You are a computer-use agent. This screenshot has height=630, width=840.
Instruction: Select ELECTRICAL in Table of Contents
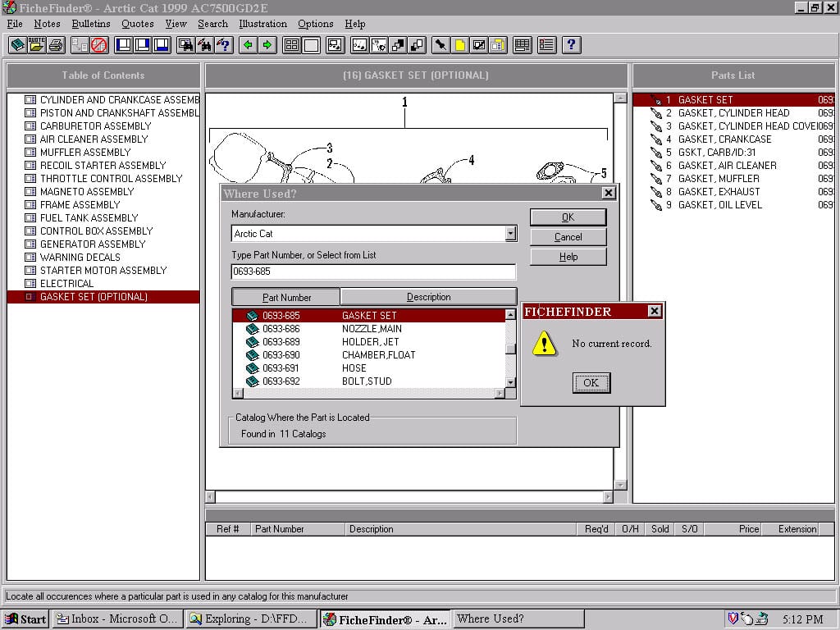point(66,284)
